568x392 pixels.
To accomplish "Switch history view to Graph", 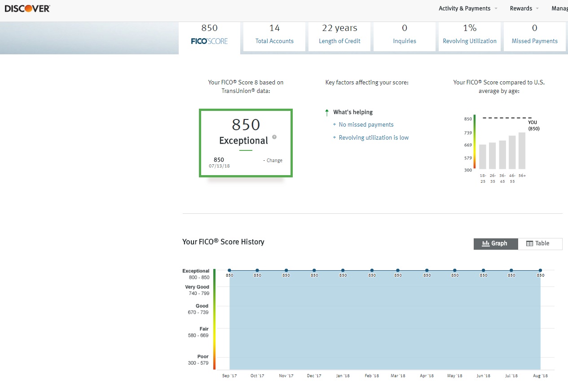I will [x=495, y=243].
